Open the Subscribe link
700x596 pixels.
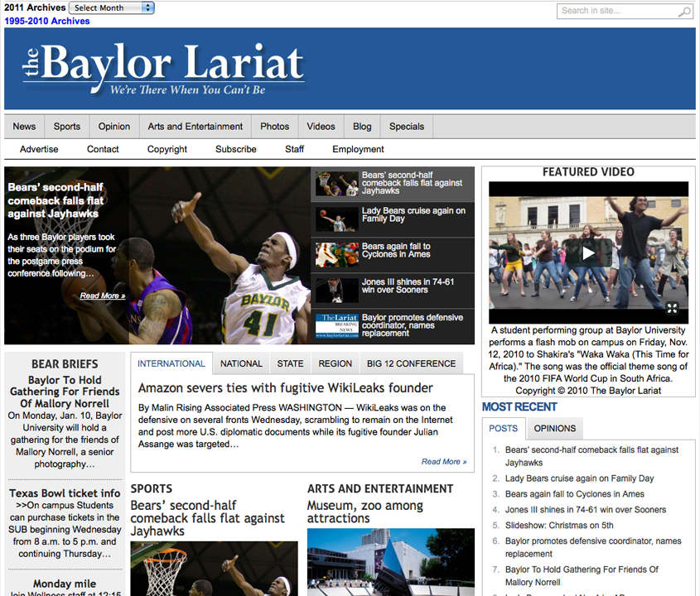[236, 150]
